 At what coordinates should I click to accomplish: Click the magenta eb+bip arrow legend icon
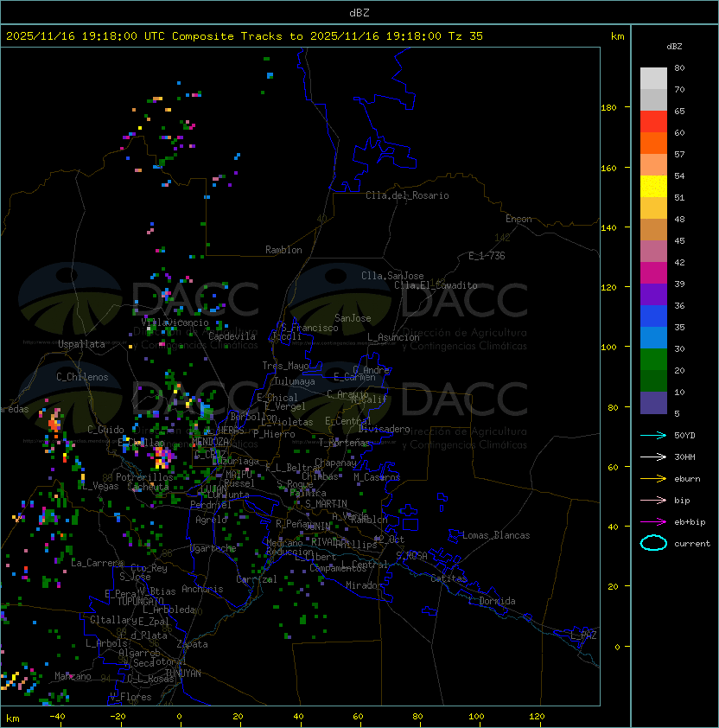coord(653,522)
